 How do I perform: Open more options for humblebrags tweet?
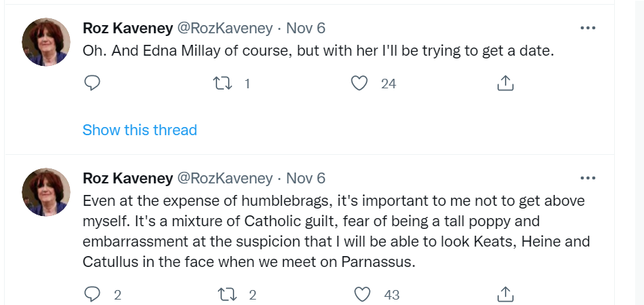point(588,178)
